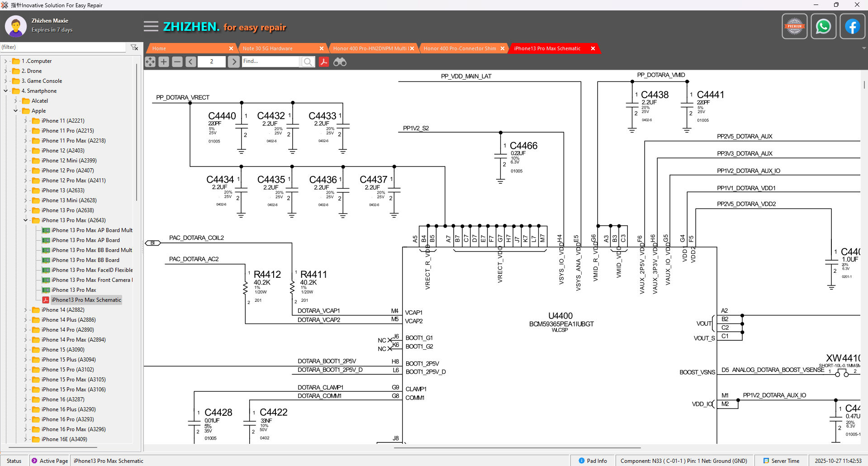868x466 pixels.
Task: Switch to Honor 400 Pro-HN2DNPM Multi tab
Action: 371,48
